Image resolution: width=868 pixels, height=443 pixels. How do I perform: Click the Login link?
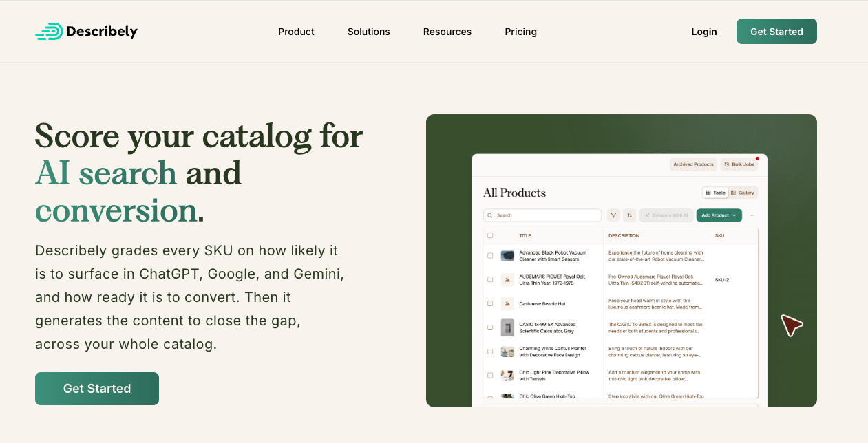[704, 32]
